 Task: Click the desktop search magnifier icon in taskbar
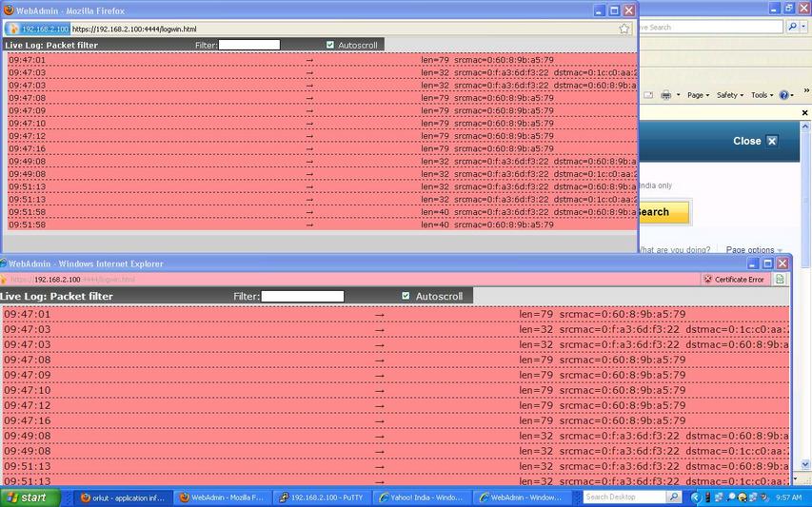point(673,497)
